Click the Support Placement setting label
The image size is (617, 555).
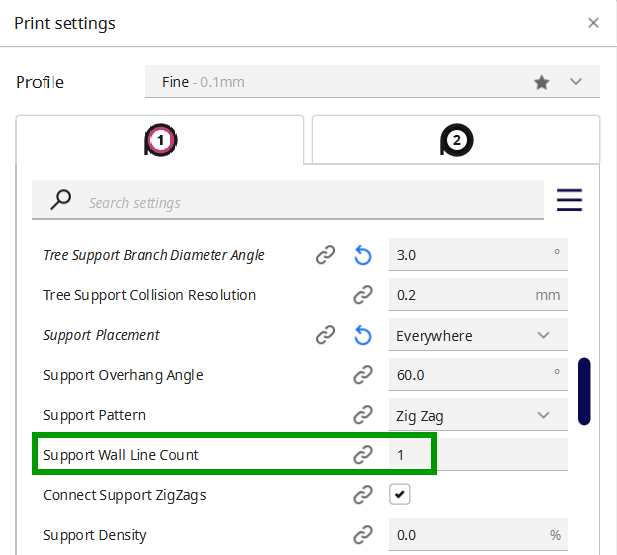tap(101, 335)
